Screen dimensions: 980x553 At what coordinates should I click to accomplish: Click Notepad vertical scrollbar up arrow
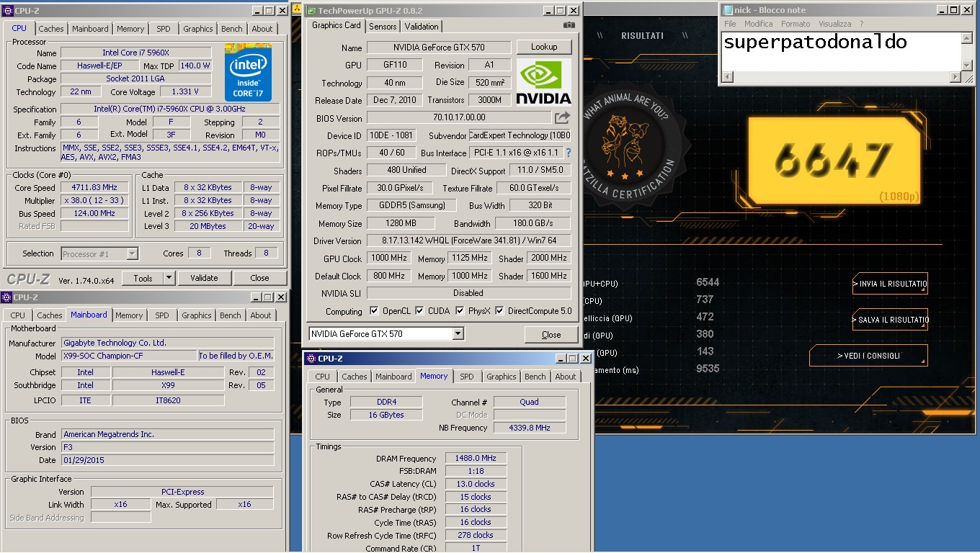967,38
